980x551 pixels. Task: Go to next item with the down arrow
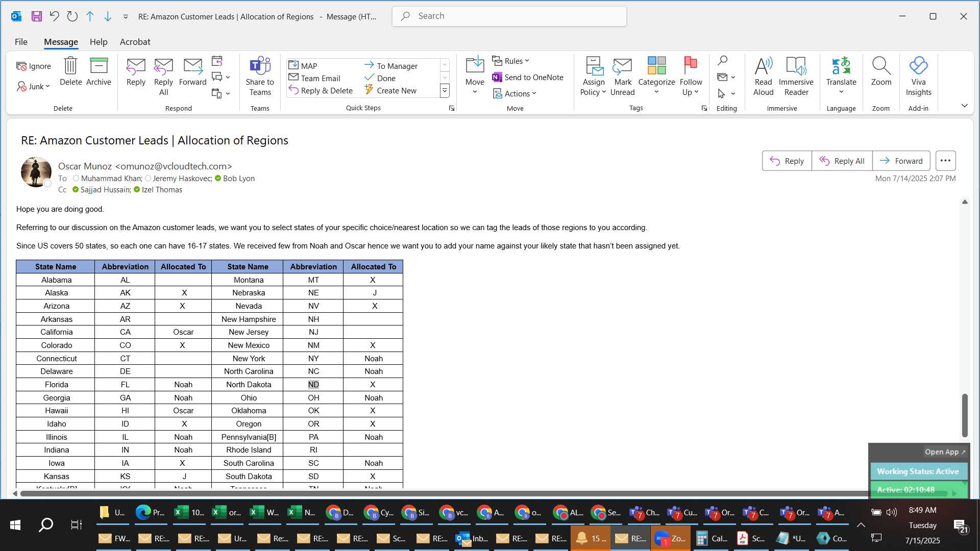tap(108, 16)
